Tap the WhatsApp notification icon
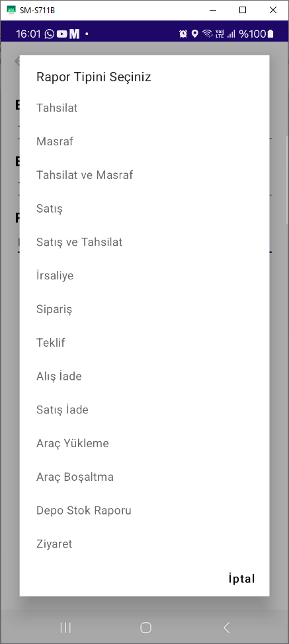This screenshot has width=289, height=644. coord(50,34)
